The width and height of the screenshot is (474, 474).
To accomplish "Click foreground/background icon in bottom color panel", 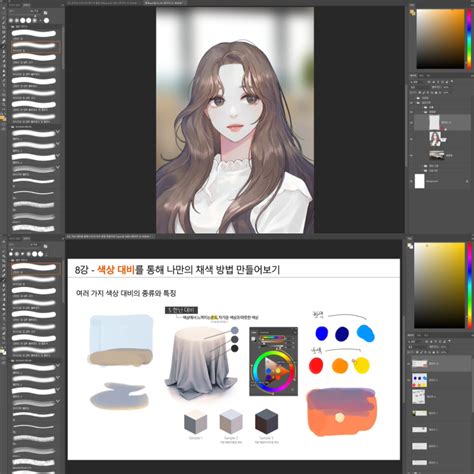I will point(410,246).
